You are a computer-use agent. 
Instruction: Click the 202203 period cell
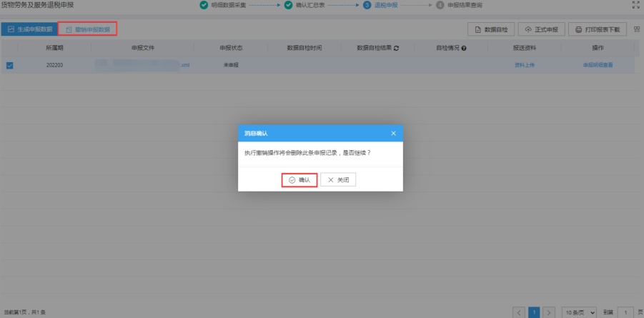(x=54, y=65)
